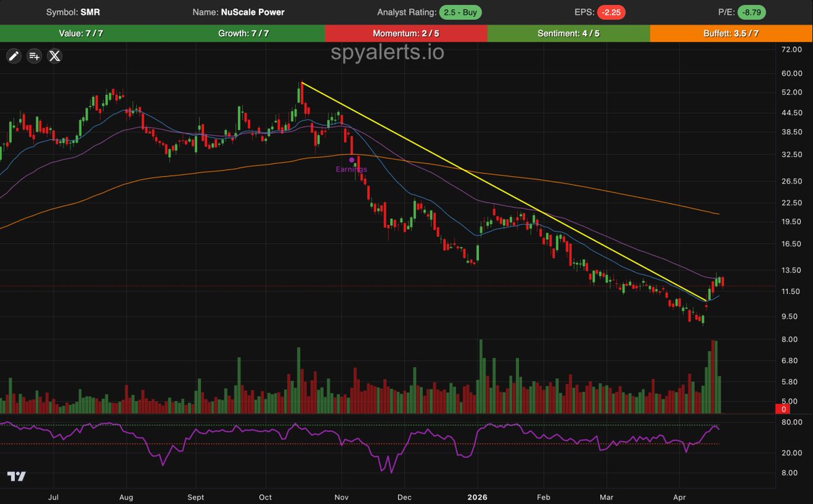Open the Sentiment 4 / 5 score
The image size is (813, 504).
(569, 33)
